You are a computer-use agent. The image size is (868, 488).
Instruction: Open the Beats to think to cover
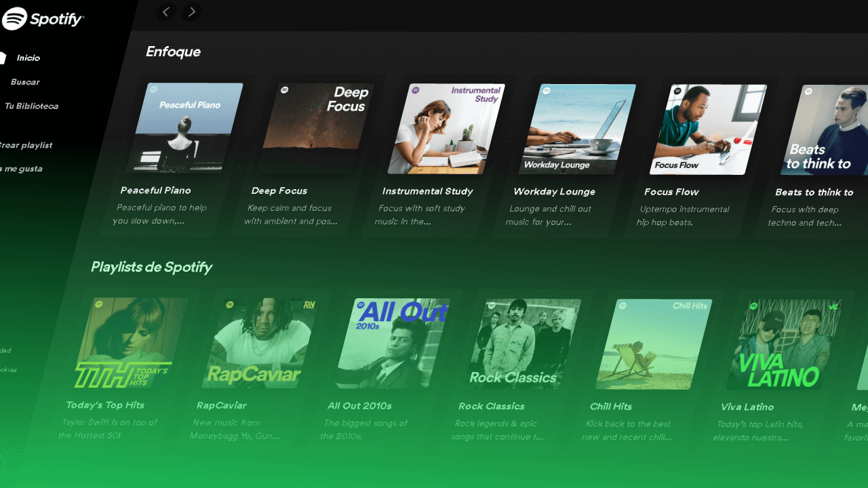click(x=825, y=130)
